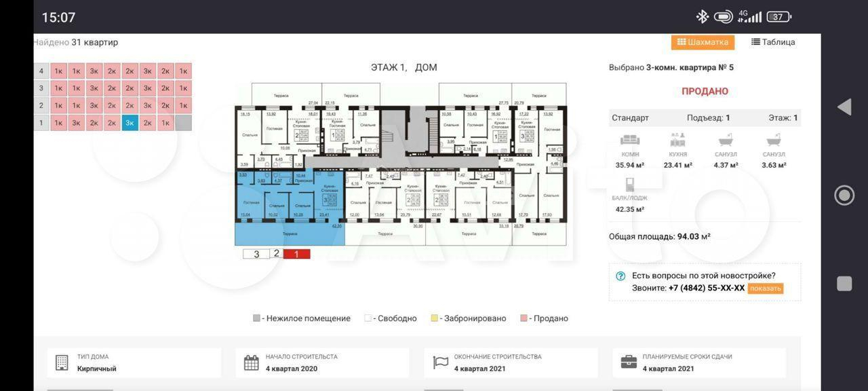Click the Общая площадь 94.03 м² text
Screen dimensions: 868x391
660,237
